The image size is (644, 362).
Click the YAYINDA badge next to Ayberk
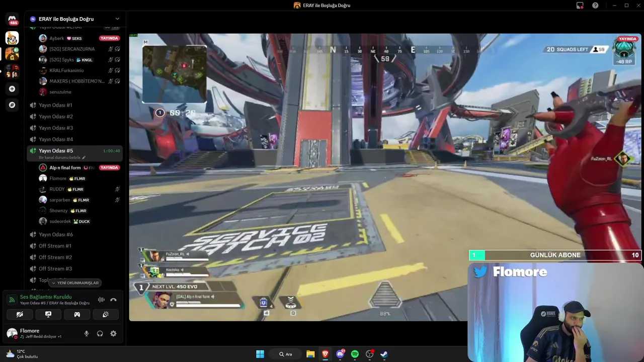click(109, 38)
